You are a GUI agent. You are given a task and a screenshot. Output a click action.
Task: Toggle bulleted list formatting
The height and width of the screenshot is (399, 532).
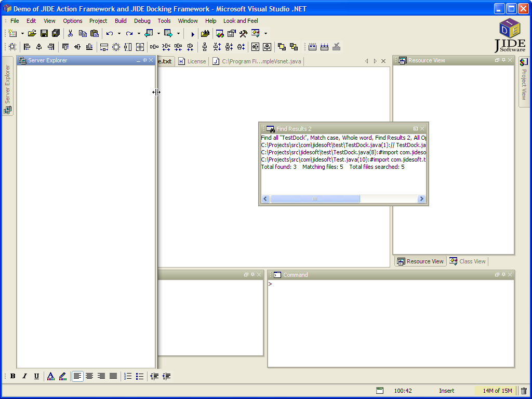[139, 376]
